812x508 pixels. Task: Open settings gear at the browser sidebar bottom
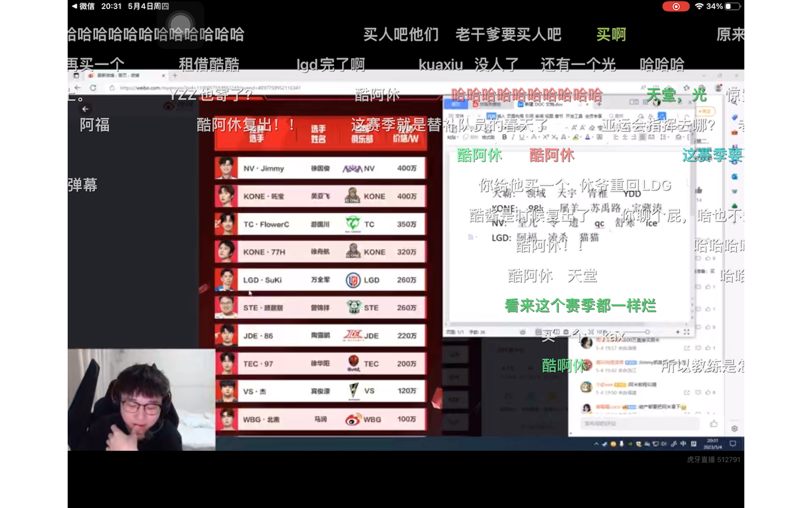(734, 429)
